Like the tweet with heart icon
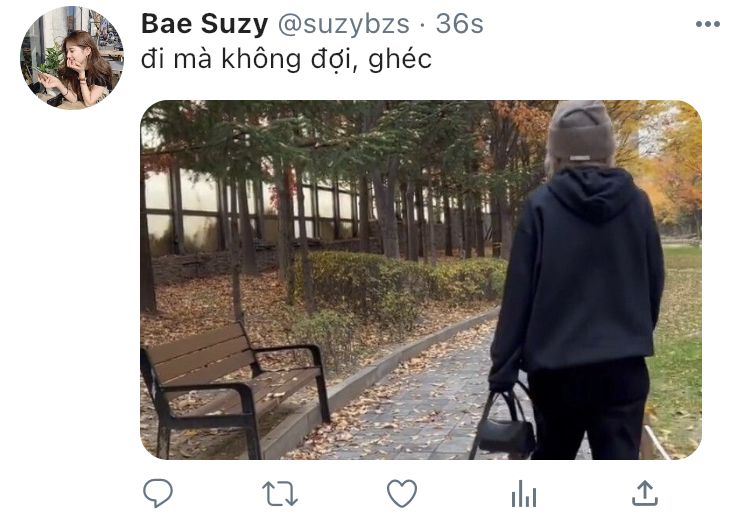This screenshot has width=750, height=518. [402, 493]
